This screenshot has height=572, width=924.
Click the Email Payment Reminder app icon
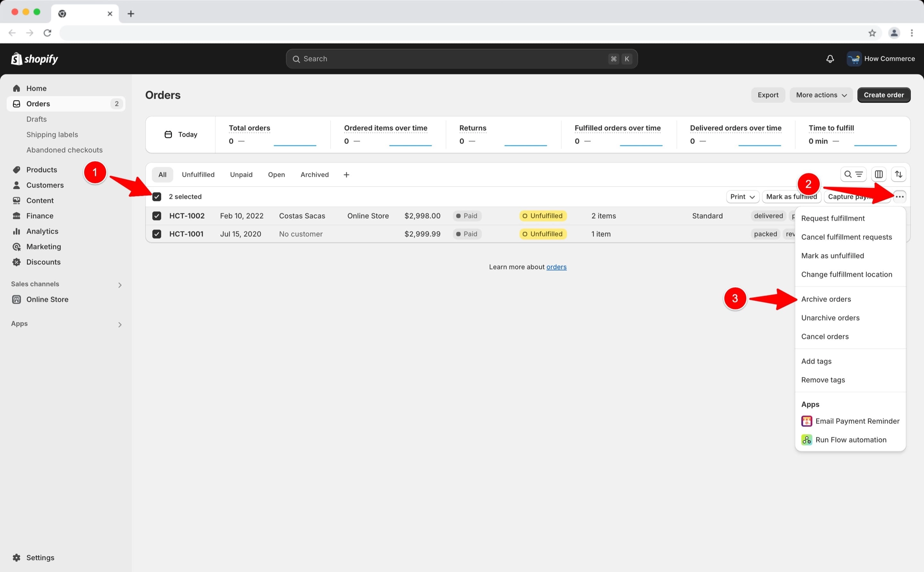click(x=807, y=421)
